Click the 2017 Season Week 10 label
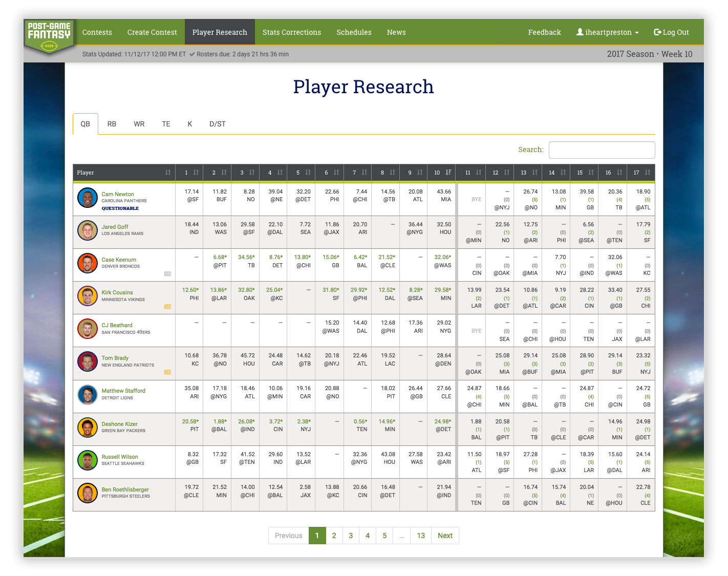This screenshot has height=576, width=728. pos(650,54)
